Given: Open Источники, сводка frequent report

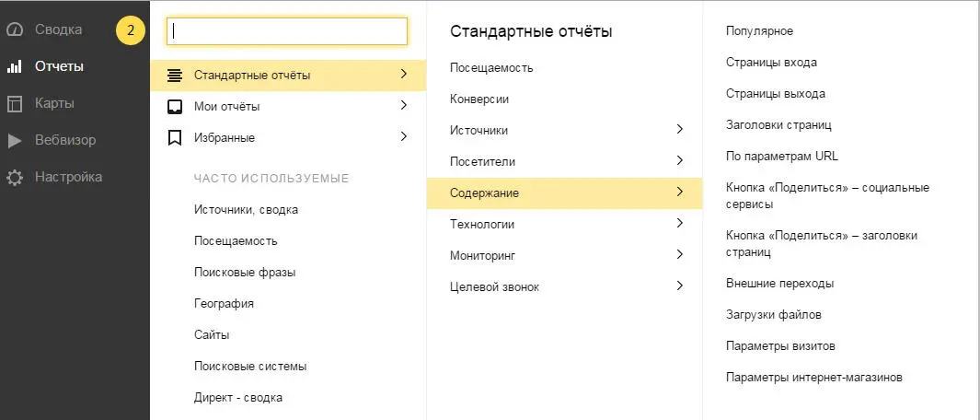Looking at the screenshot, I should coord(247,210).
